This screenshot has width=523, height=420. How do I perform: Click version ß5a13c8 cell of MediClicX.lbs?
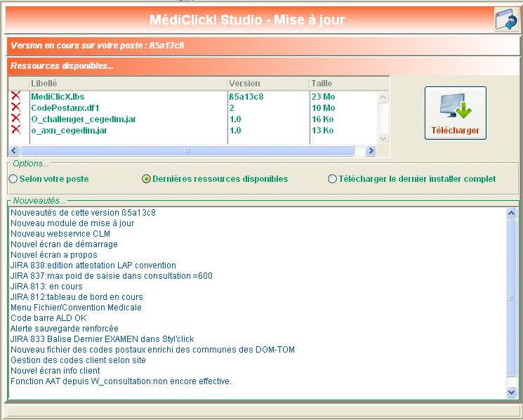(x=246, y=97)
